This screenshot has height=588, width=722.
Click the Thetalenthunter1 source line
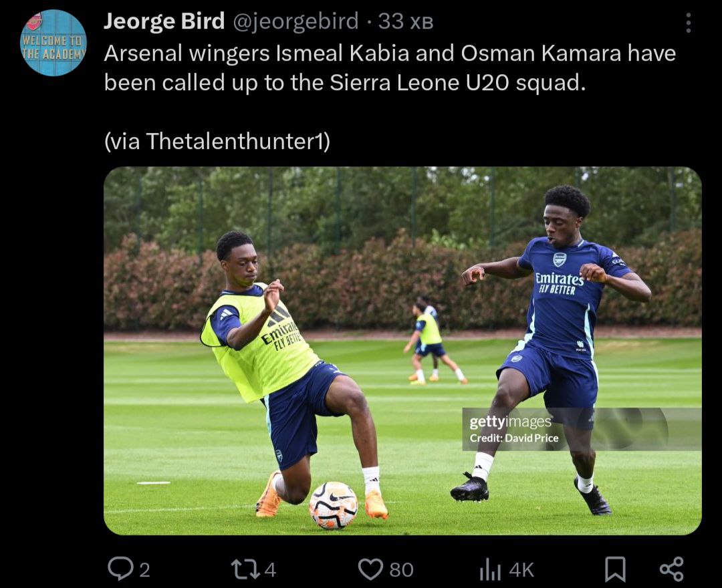(x=217, y=141)
